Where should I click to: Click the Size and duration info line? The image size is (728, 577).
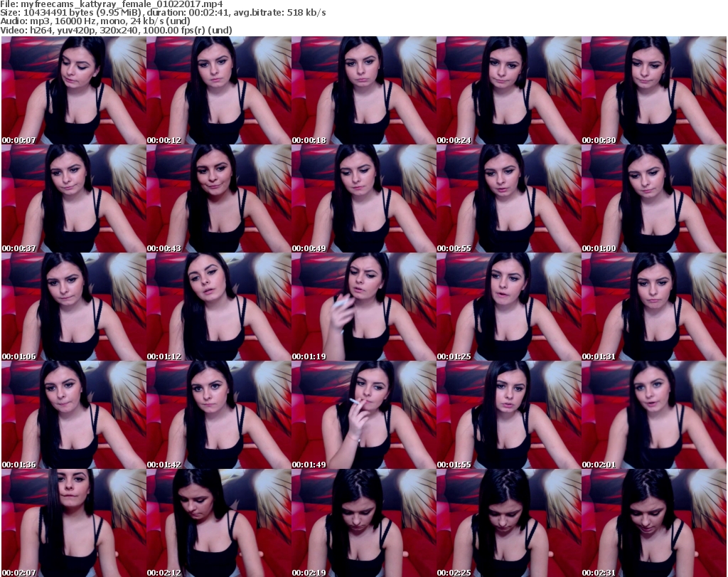pos(163,13)
